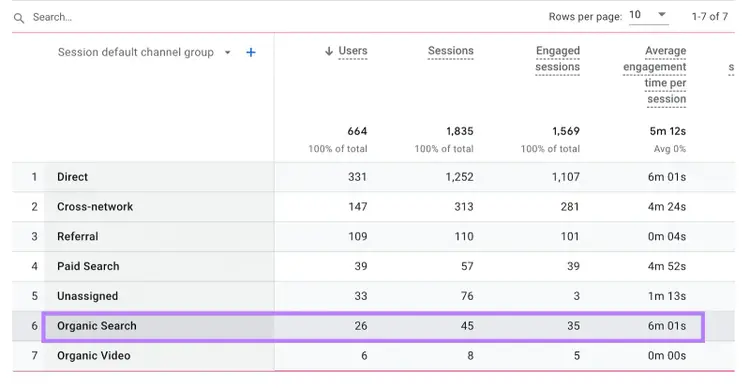This screenshot has width=750, height=388.
Task: Click Direct users value 331
Action: pos(357,177)
